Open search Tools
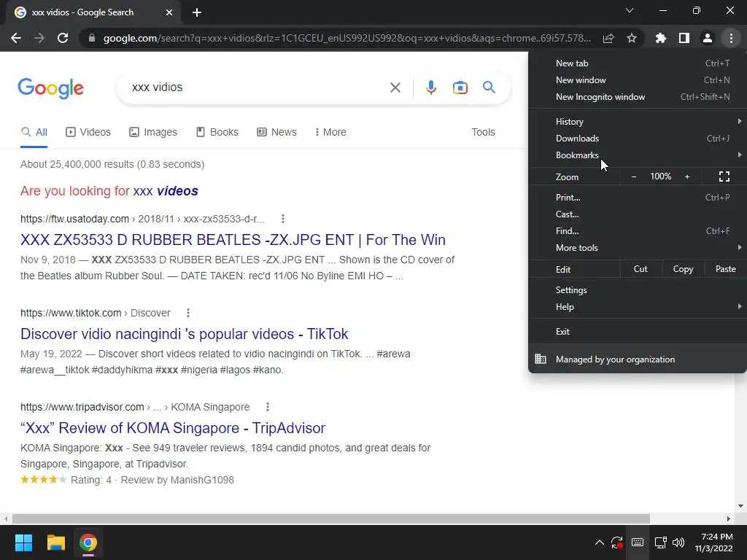747x560 pixels. 483,132
